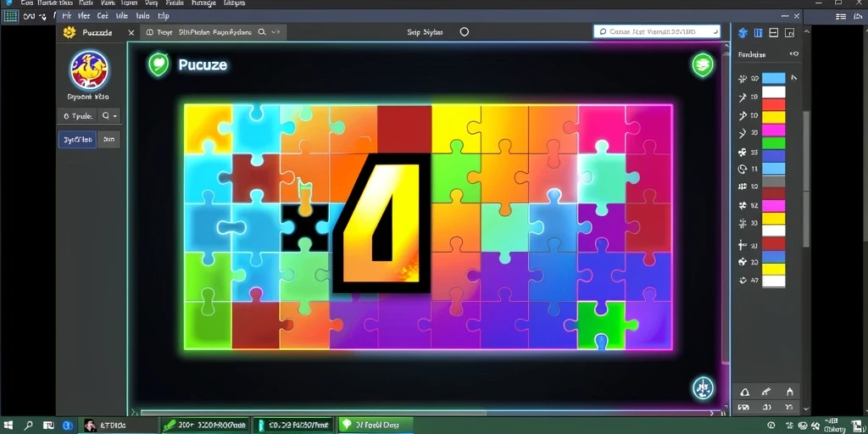Collapse the right panel header chevron
This screenshot has width=868, height=434.
(x=794, y=54)
